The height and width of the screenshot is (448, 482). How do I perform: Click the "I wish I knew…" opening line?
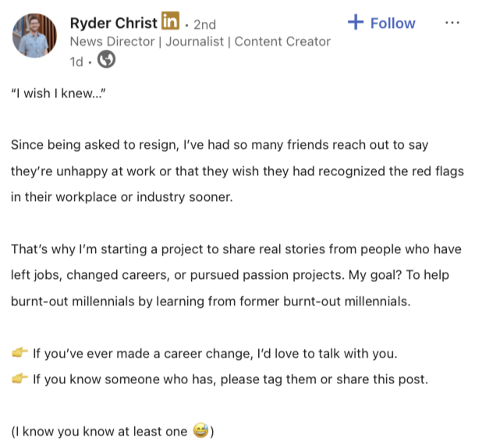[x=58, y=94]
